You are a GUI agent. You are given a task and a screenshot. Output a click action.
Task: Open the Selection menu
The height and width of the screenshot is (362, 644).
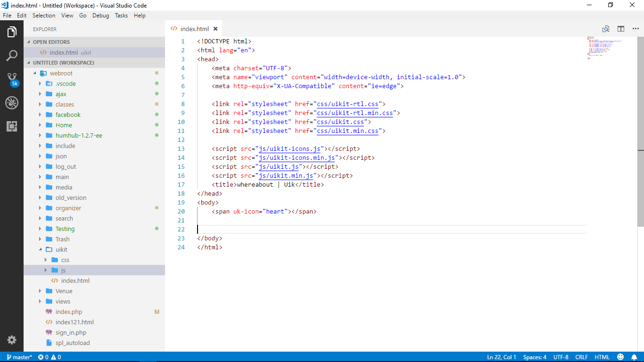tap(44, 16)
